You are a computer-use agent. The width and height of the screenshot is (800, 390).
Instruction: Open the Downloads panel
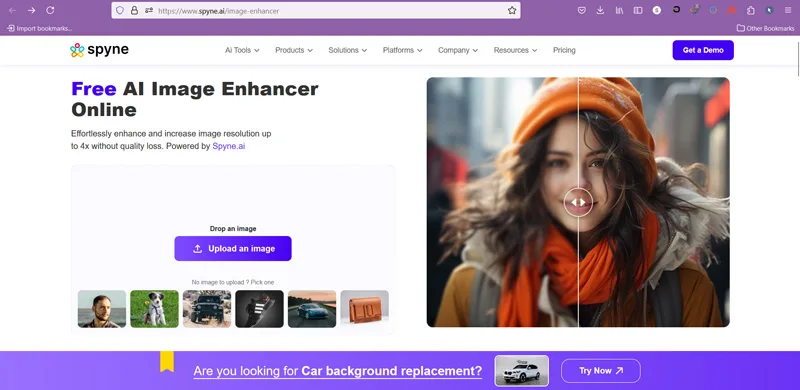(600, 10)
